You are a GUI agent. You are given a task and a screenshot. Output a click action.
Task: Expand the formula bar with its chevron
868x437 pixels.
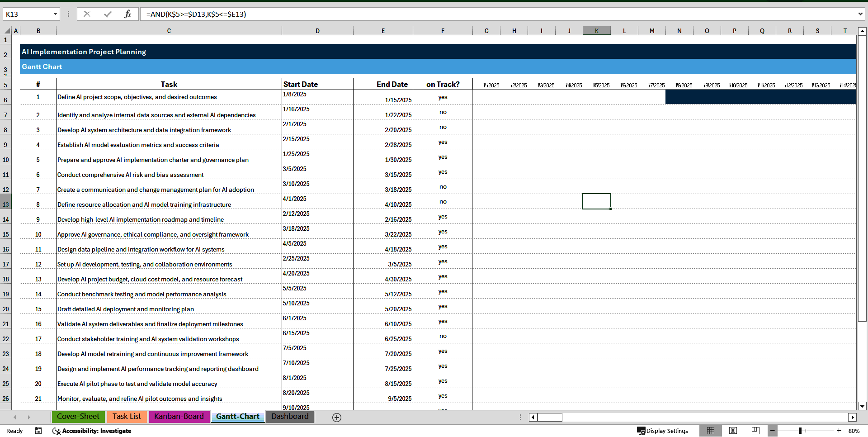click(860, 14)
